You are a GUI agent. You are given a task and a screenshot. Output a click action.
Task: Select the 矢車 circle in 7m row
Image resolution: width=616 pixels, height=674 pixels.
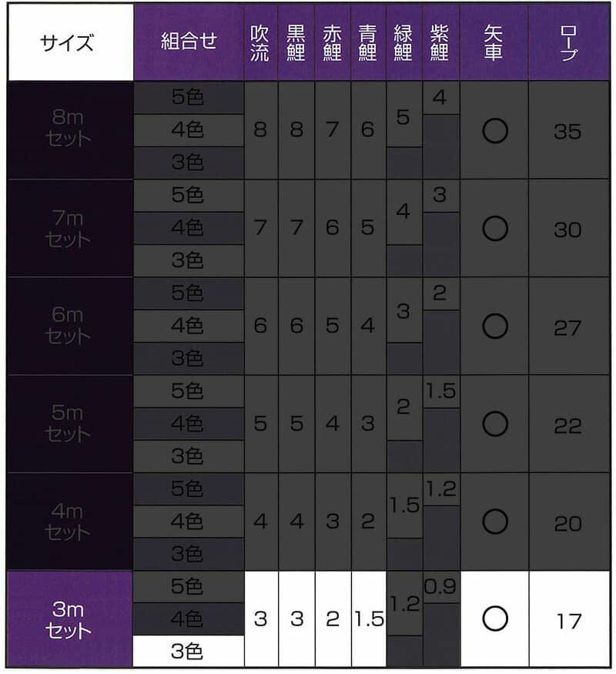pyautogui.click(x=494, y=229)
